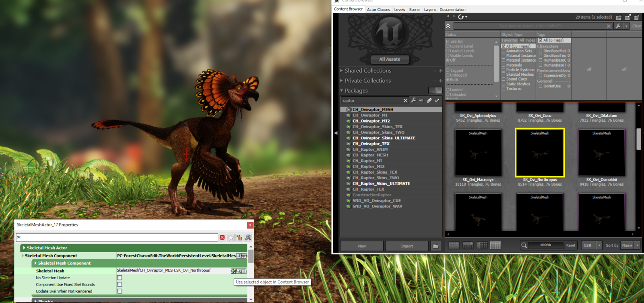Click the lock icon in Properties toolbar
The image size is (644, 303).
[x=239, y=238]
